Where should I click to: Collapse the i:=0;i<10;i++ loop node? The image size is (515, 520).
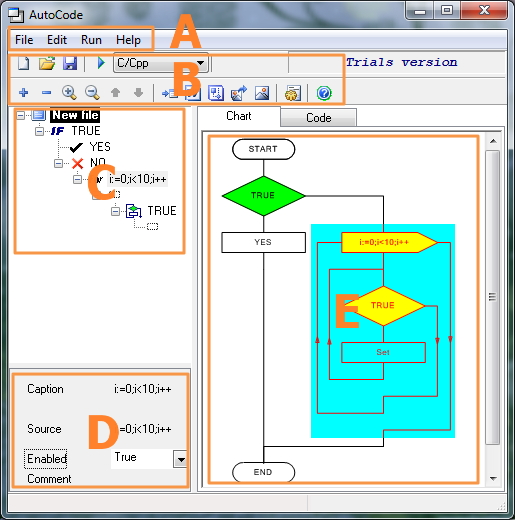pyautogui.click(x=77, y=179)
